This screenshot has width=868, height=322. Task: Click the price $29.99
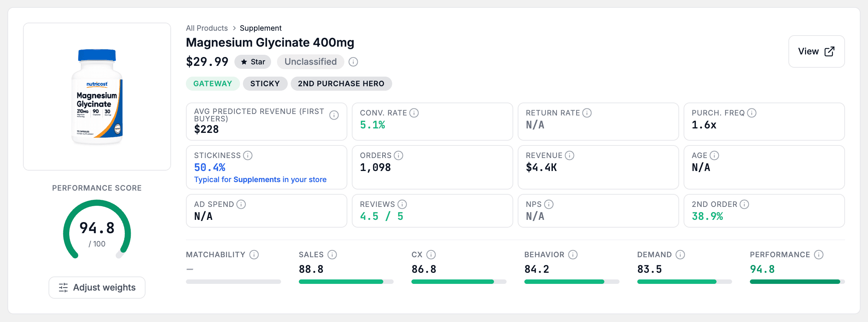(x=207, y=61)
